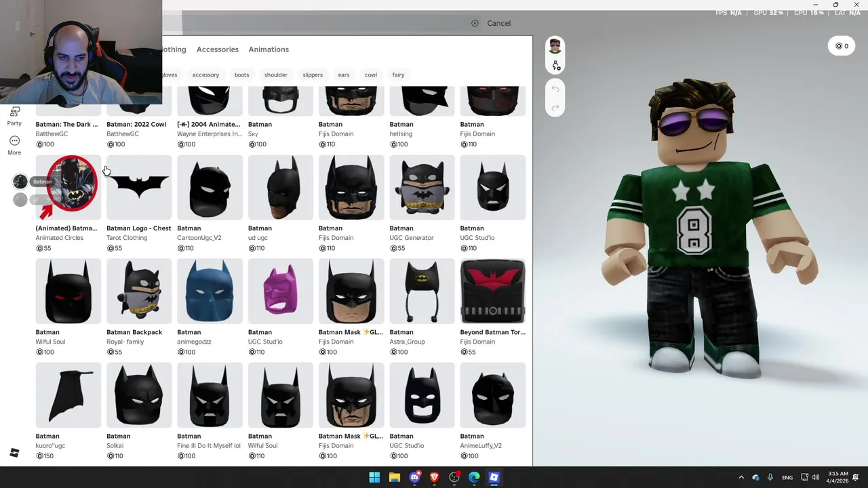Select the Batman mask by Solkai
This screenshot has width=868, height=488.
139,395
